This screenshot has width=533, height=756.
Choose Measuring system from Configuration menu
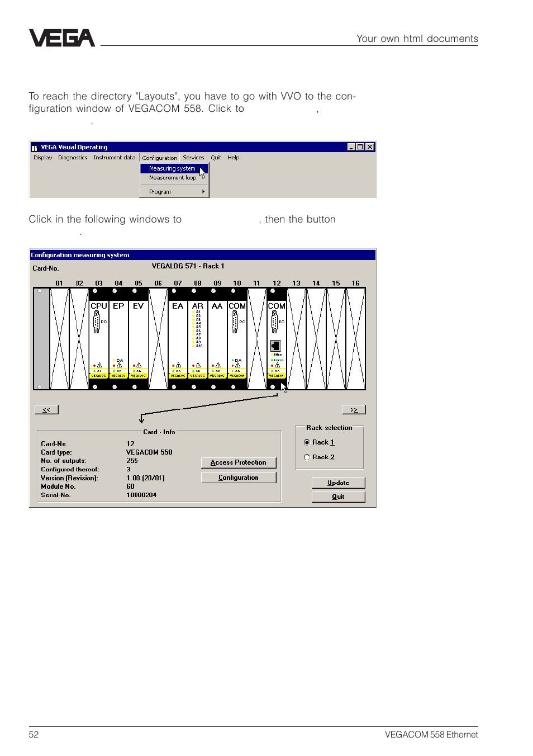(x=174, y=168)
